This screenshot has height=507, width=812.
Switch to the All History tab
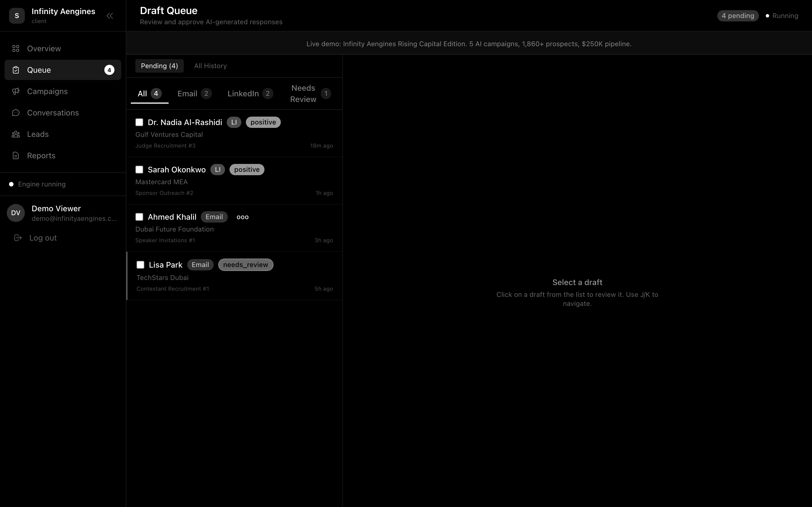[x=210, y=66]
